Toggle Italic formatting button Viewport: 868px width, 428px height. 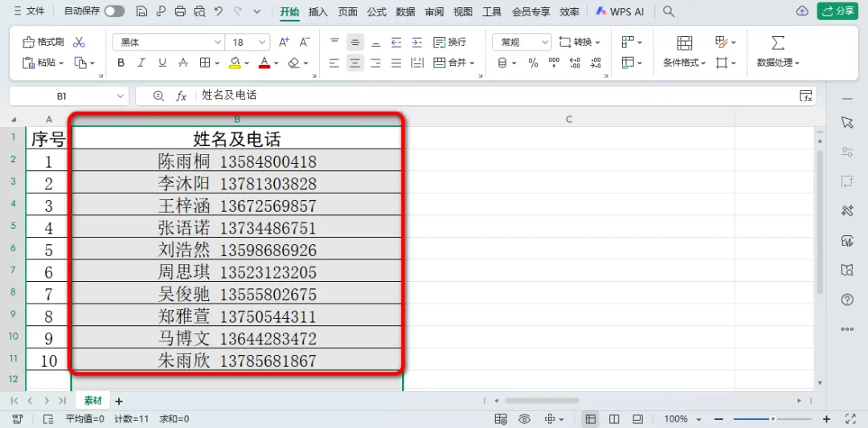coord(141,63)
